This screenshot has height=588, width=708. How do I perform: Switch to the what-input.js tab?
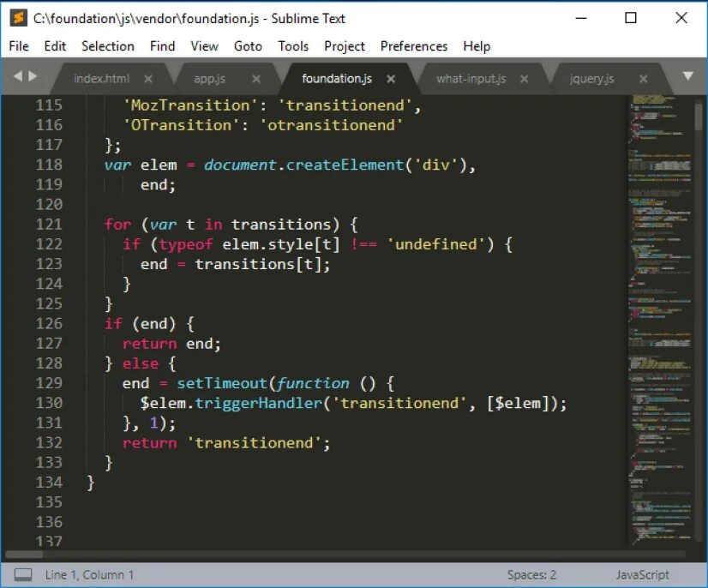pyautogui.click(x=471, y=79)
